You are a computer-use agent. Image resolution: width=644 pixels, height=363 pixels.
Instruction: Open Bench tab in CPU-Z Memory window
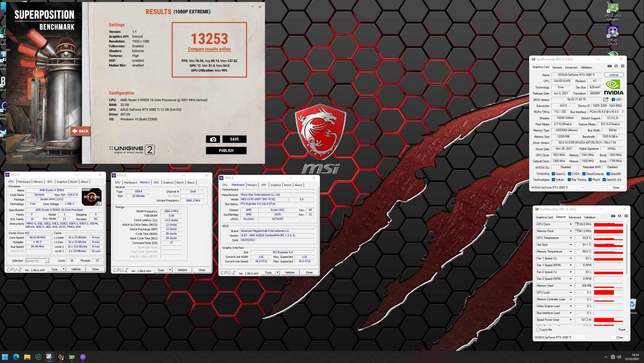click(180, 183)
